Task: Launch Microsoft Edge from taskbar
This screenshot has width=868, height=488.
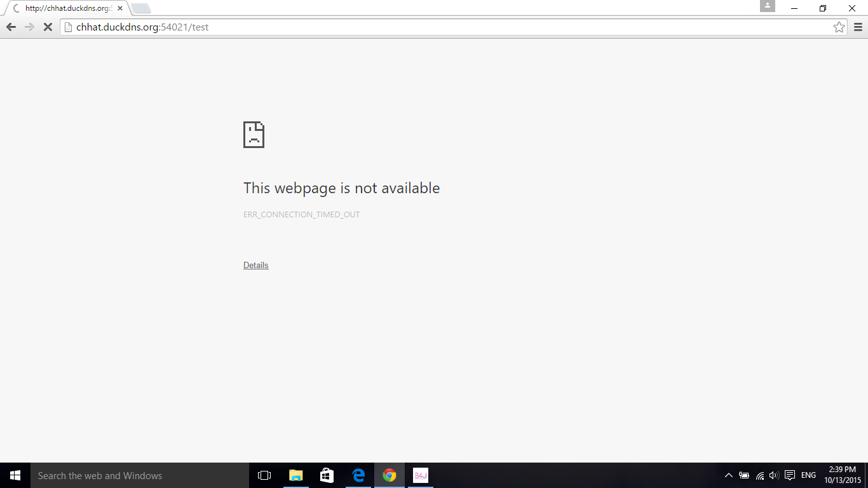Action: click(x=358, y=475)
